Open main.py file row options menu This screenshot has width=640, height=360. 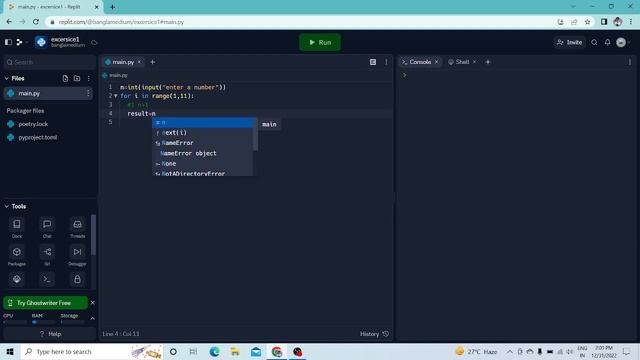pos(88,93)
